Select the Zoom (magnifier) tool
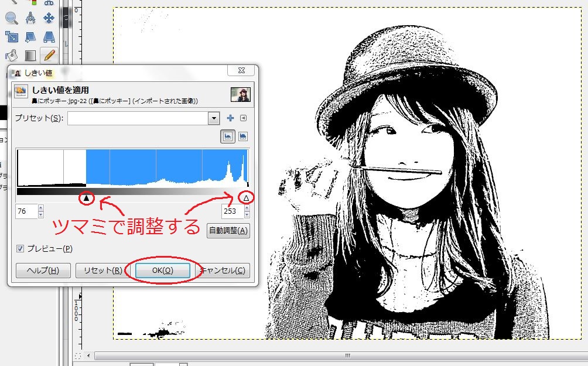Viewport: 588px width, 366px height. 11,18
